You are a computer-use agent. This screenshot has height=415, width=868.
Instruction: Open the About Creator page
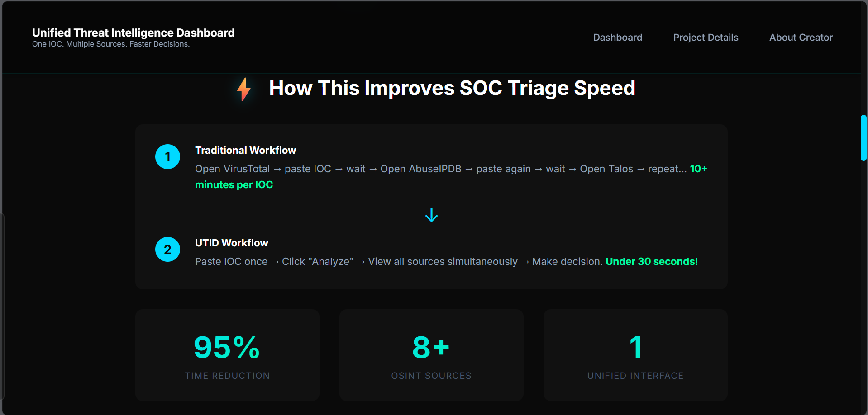[801, 38]
